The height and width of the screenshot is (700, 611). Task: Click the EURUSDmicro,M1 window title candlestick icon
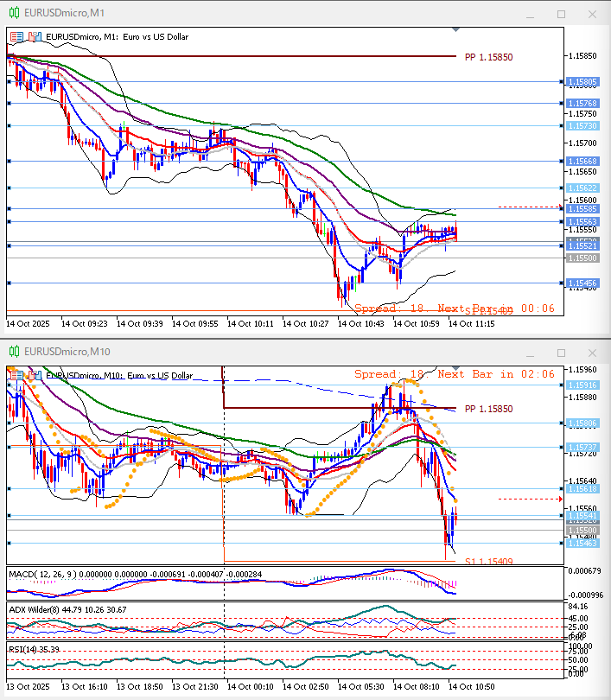click(x=14, y=14)
